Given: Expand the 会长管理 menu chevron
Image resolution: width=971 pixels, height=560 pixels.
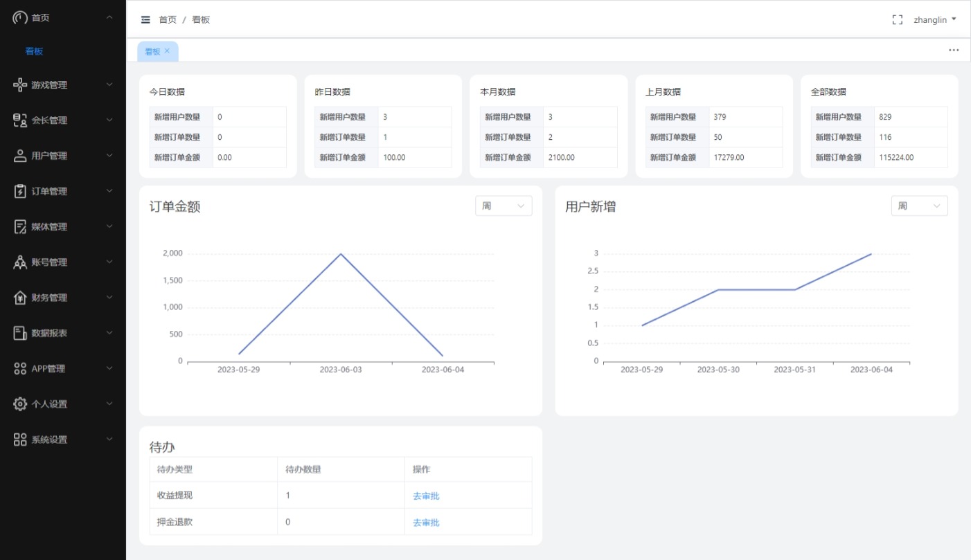Looking at the screenshot, I should (109, 120).
